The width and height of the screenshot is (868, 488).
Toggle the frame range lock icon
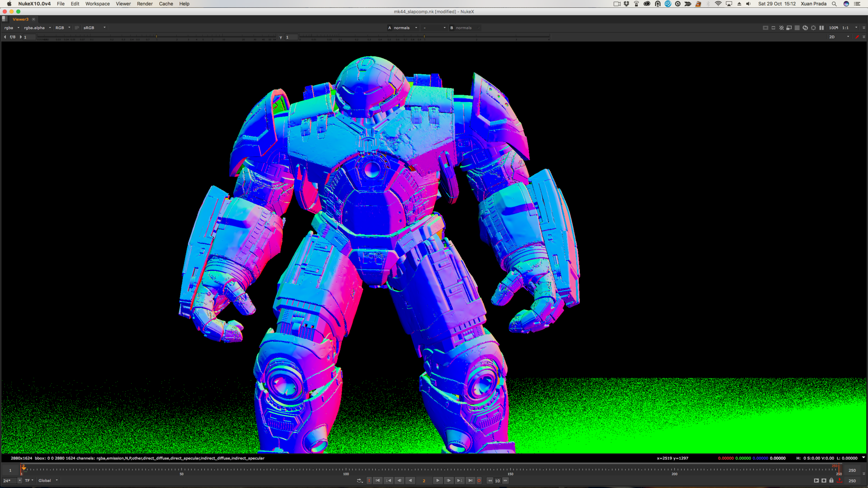832,480
